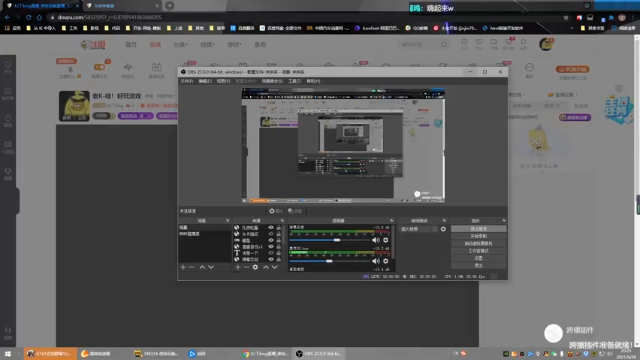640x360 pixels.
Task: Expand the 分类 dropdown in Douyu navigation
Action: (180, 44)
